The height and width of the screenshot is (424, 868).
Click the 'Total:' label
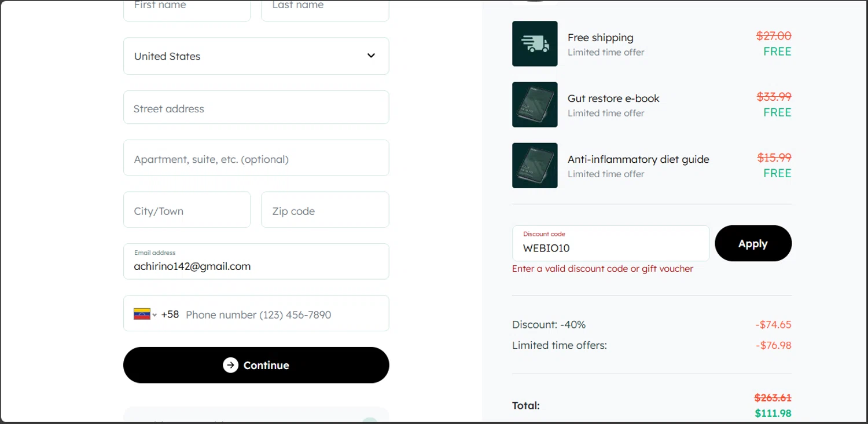click(526, 405)
